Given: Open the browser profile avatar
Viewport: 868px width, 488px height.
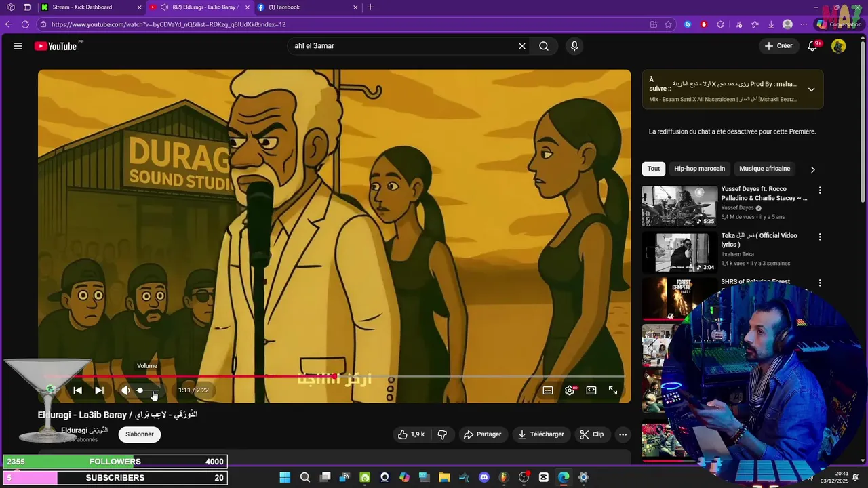Looking at the screenshot, I should (x=787, y=24).
